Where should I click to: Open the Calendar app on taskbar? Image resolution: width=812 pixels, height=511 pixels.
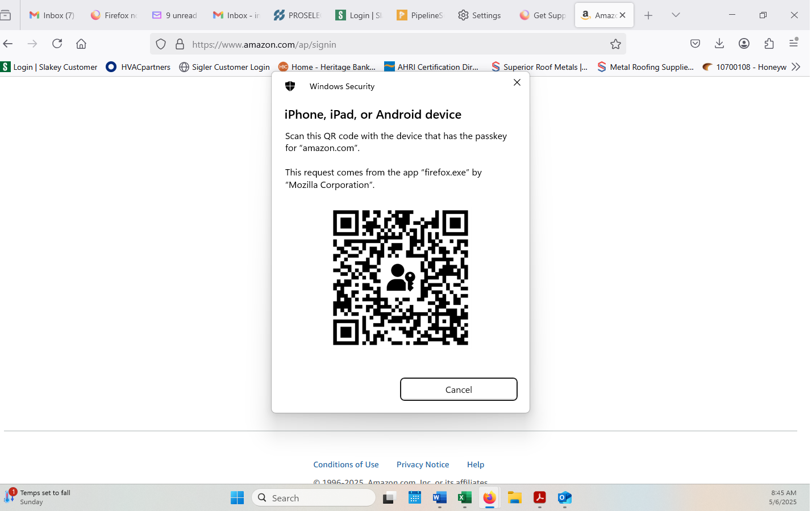[415, 498]
